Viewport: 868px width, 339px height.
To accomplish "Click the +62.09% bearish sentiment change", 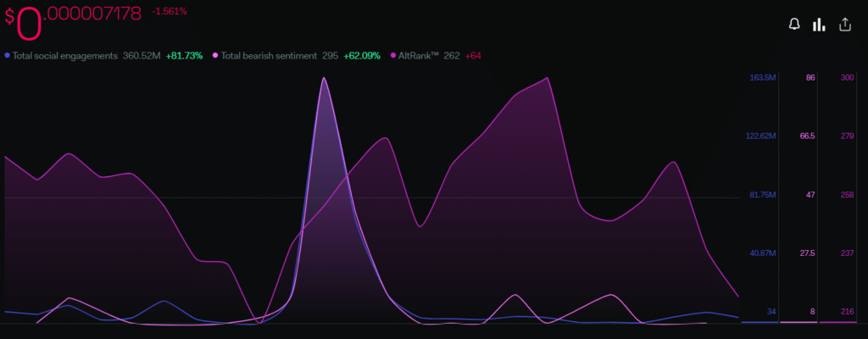I will pos(362,55).
